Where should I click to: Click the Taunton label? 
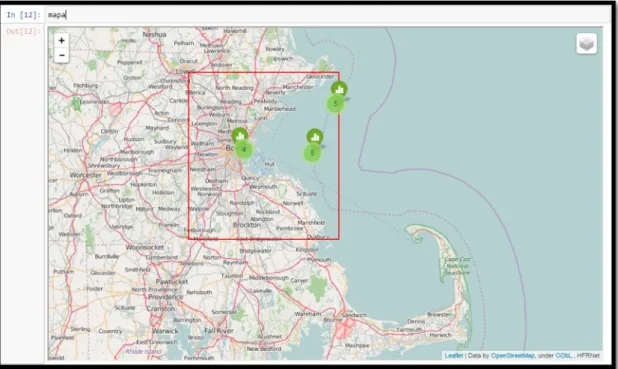click(x=232, y=276)
